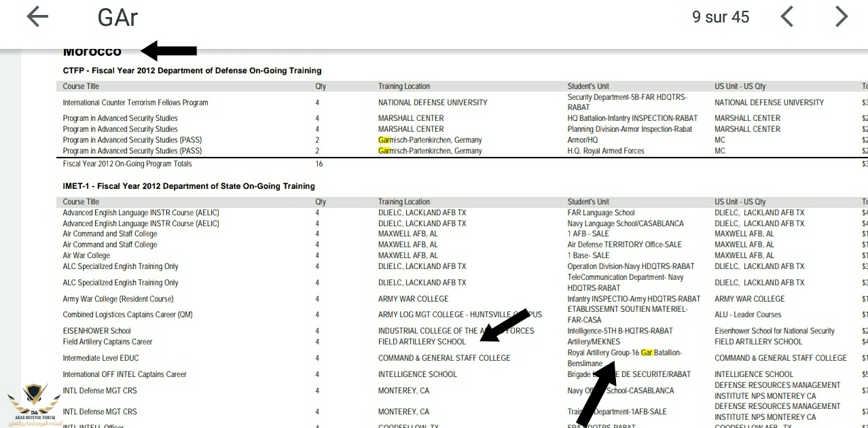Click the black arrow pointing at Royal Artillery Group
This screenshot has width=868, height=428.
[x=596, y=394]
